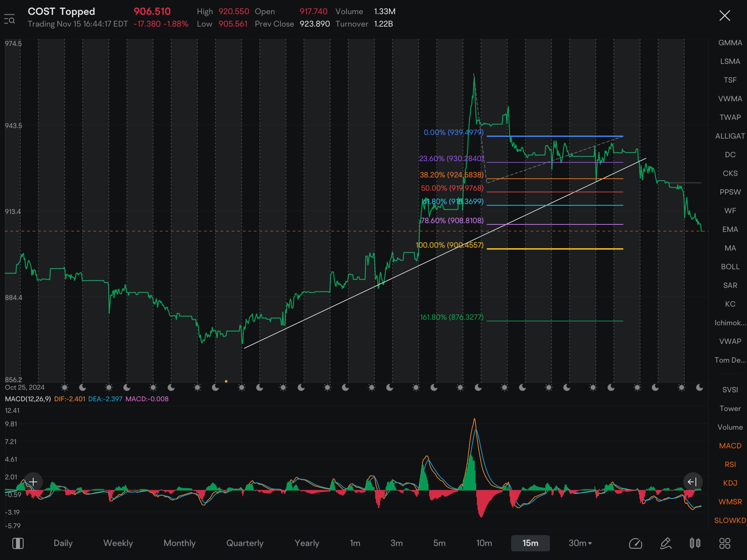747x560 pixels.
Task: Toggle the TWAP indicator
Action: point(730,118)
